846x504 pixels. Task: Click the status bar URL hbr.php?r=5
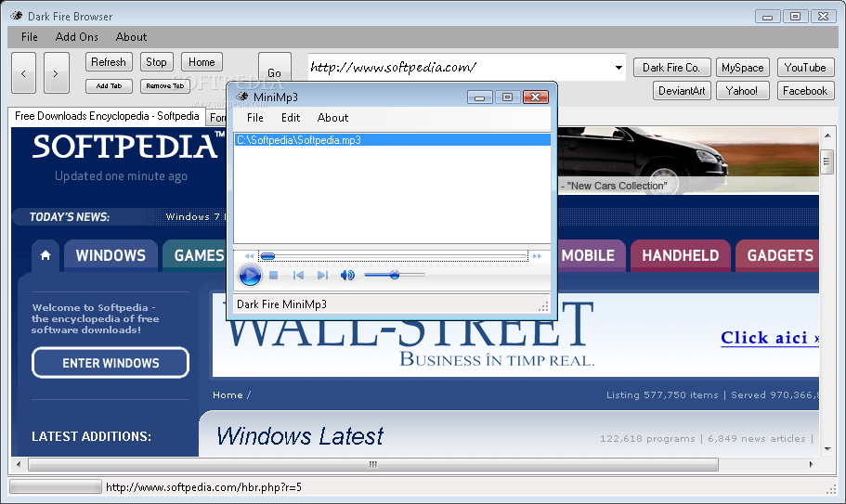pyautogui.click(x=203, y=487)
